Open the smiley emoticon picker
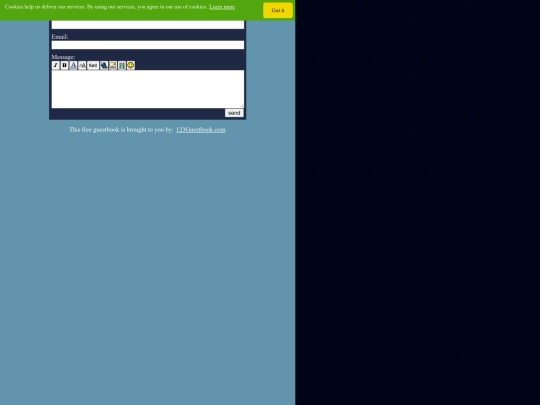540x405 pixels. tap(131, 65)
